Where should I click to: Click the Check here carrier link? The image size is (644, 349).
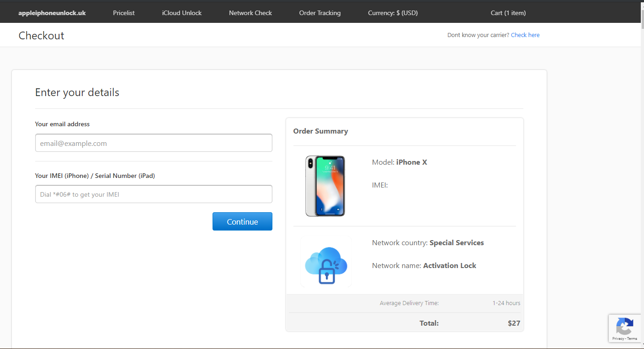(525, 35)
